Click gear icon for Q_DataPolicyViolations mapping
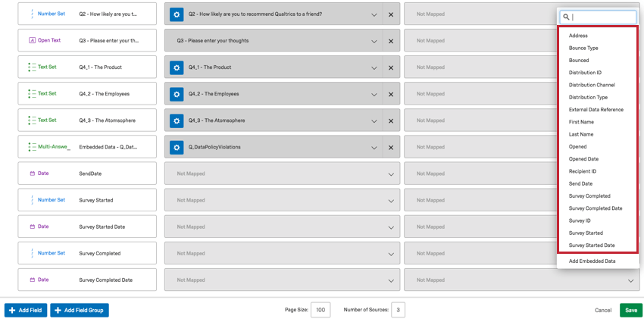The width and height of the screenshot is (644, 322). pyautogui.click(x=177, y=147)
